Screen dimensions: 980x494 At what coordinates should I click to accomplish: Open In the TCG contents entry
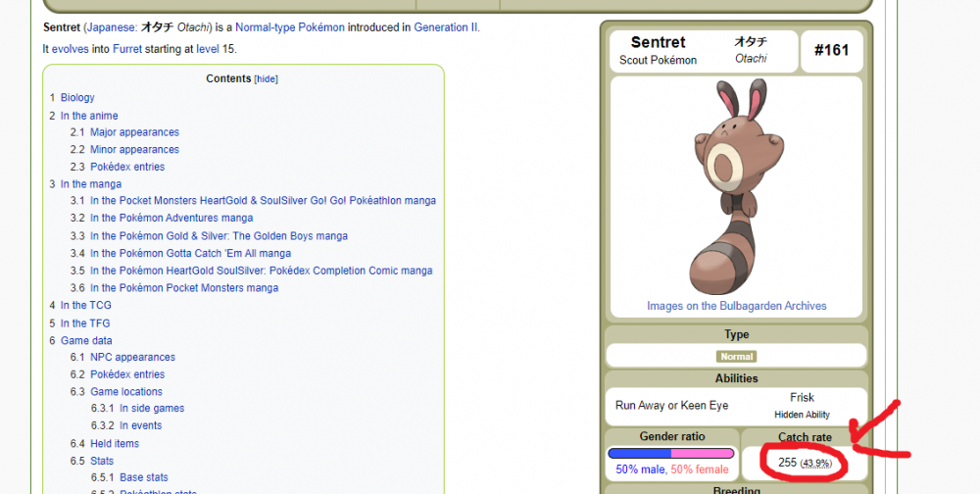85,306
